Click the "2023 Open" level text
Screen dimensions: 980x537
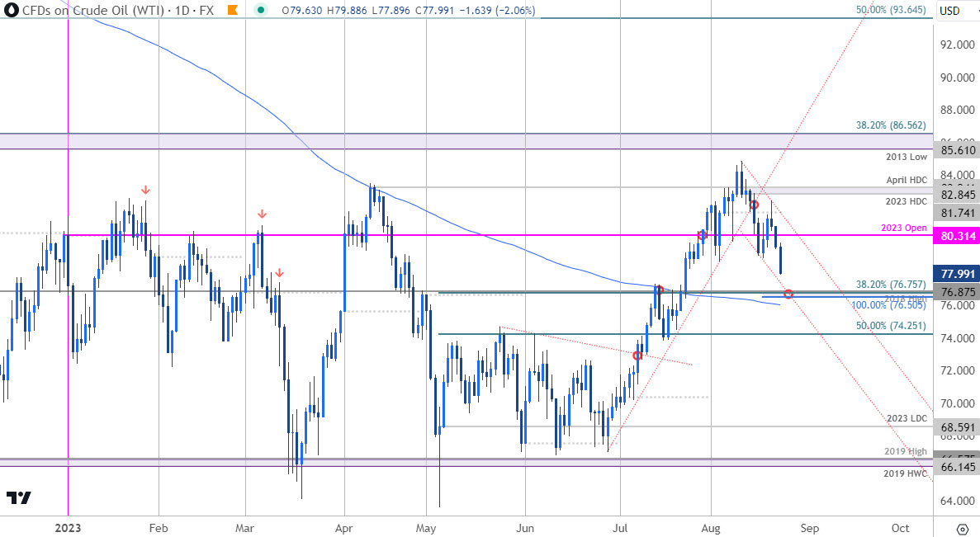point(907,227)
